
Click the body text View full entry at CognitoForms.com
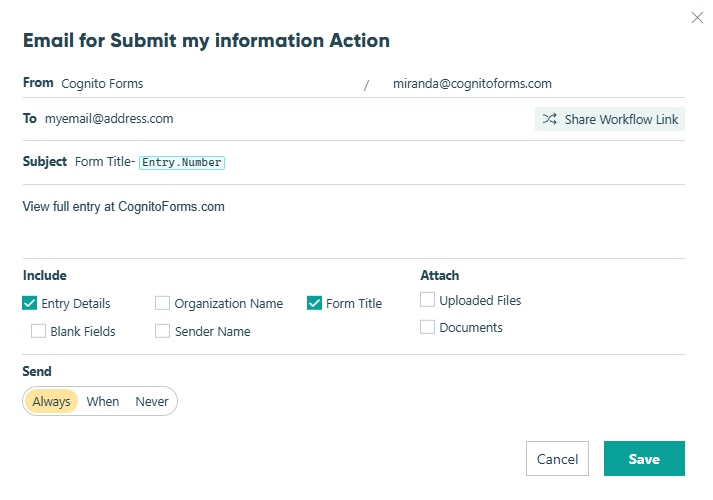[124, 207]
